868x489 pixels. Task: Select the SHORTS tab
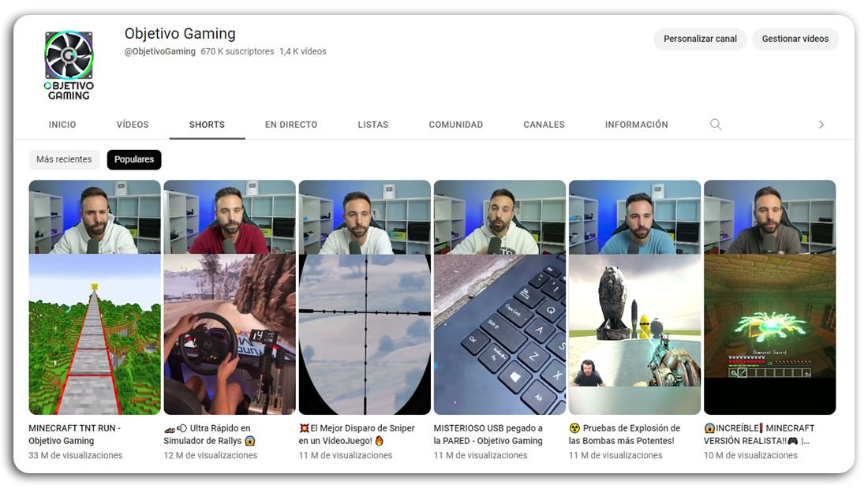point(207,125)
